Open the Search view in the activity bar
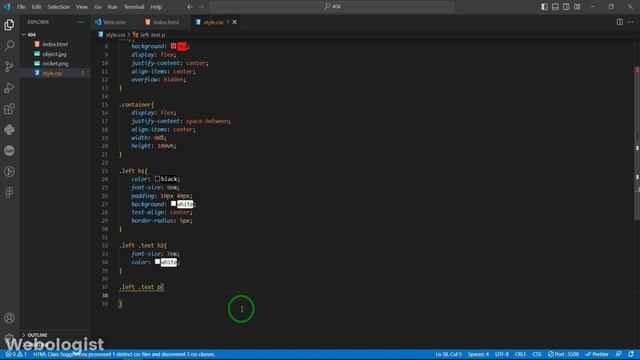 point(9,45)
